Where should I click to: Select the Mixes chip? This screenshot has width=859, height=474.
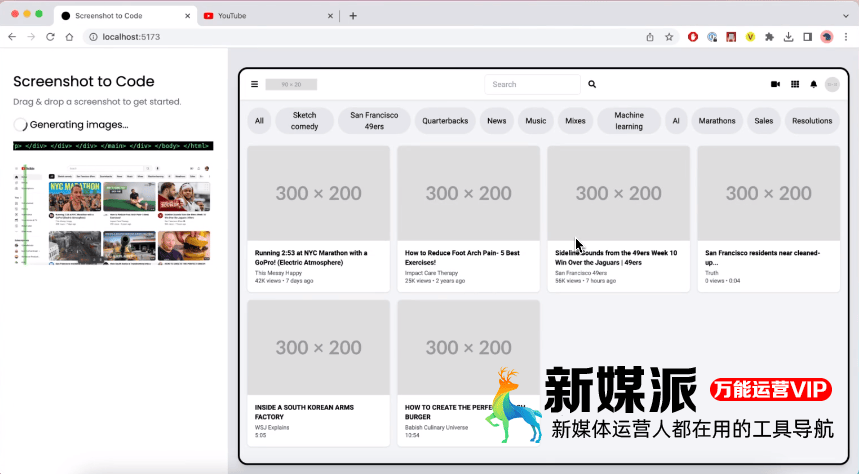coord(575,121)
